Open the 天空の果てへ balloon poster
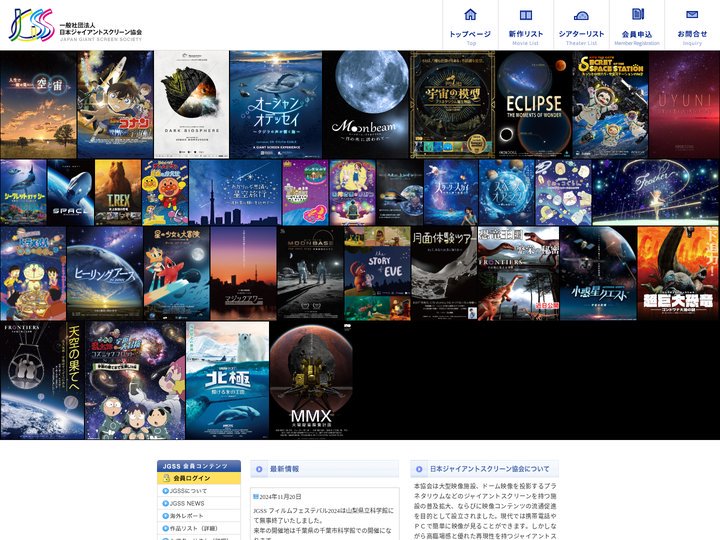This screenshot has height=540, width=720. (42, 381)
